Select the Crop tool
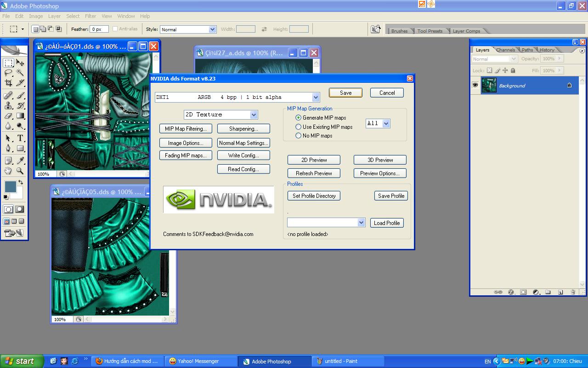Image resolution: width=588 pixels, height=368 pixels. (8, 83)
